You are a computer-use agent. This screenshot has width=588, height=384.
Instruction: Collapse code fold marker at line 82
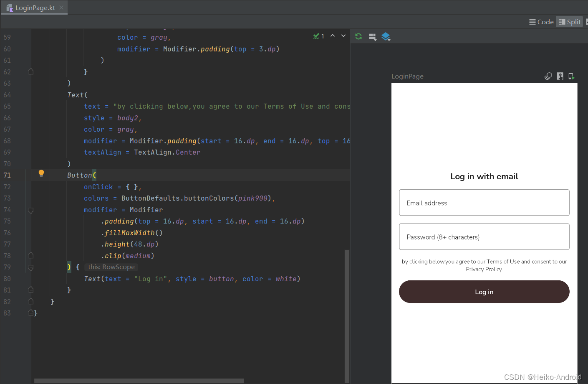(31, 301)
